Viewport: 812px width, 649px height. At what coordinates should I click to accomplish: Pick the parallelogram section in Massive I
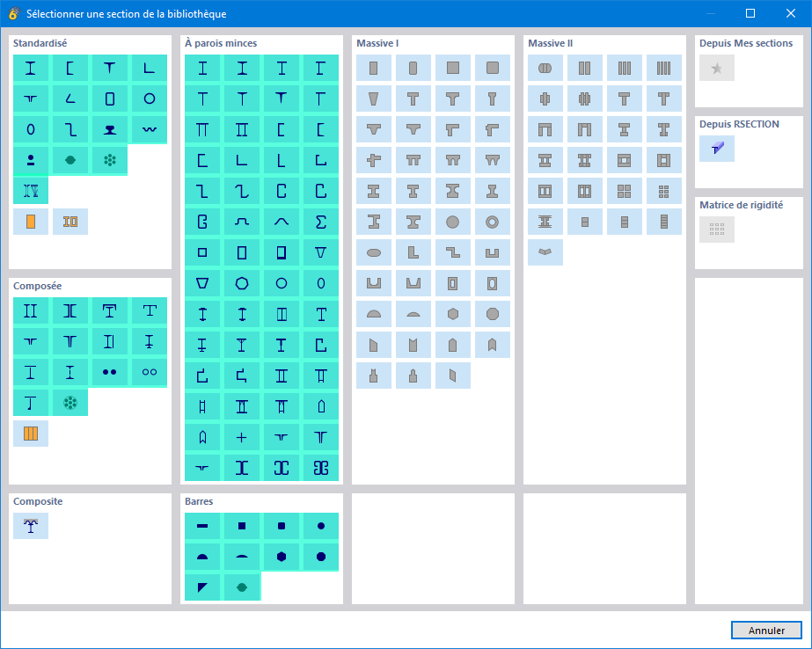(452, 376)
